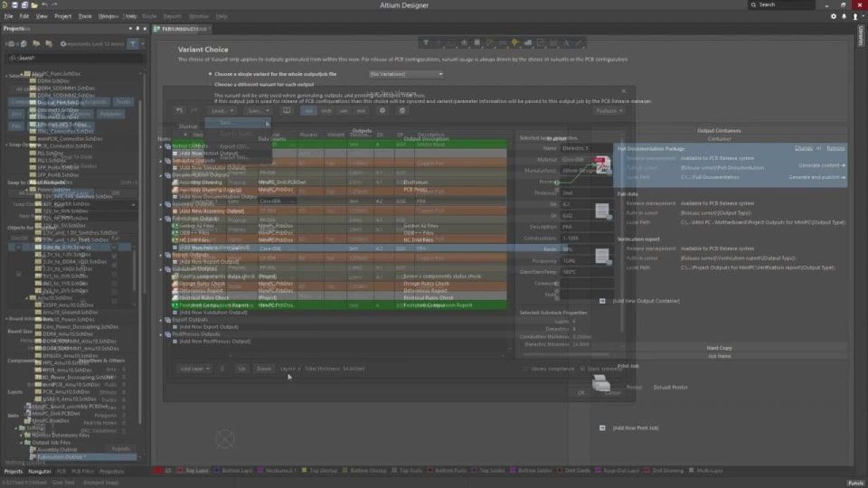The image size is (868, 488).
Task: Open the View menu
Action: pos(42,16)
